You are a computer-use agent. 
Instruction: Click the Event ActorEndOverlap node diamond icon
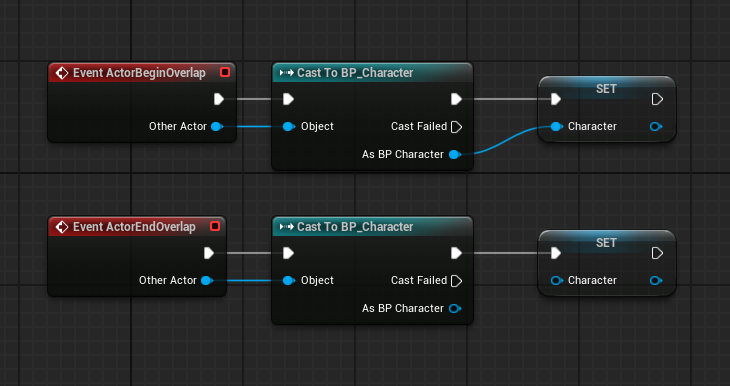point(61,227)
